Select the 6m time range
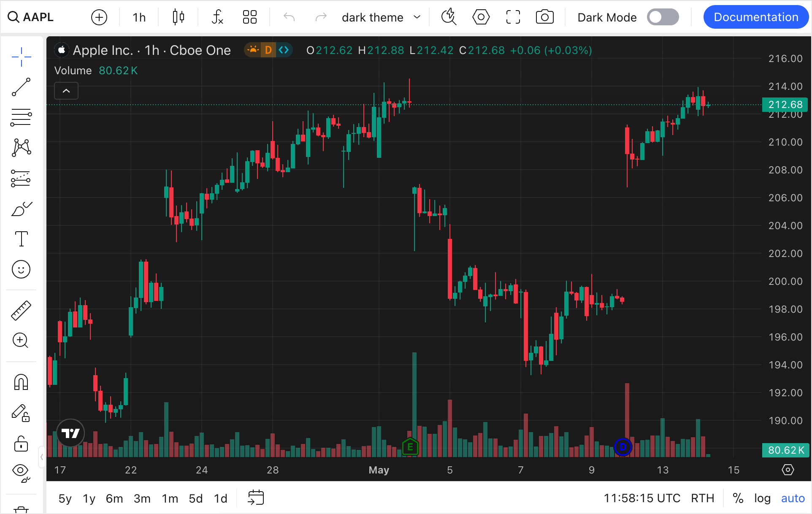Viewport: 812px width, 514px height. tap(114, 498)
